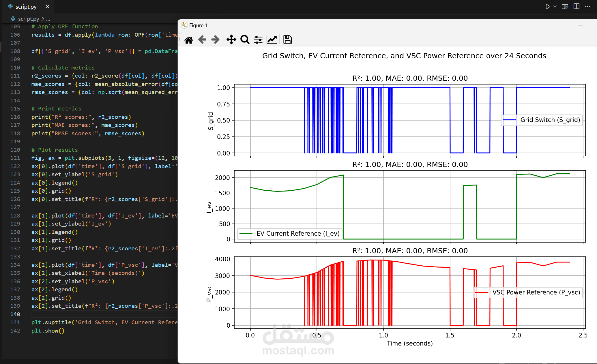Viewport: 597px width, 364px height.
Task: Close the script.py tab
Action: point(48,6)
